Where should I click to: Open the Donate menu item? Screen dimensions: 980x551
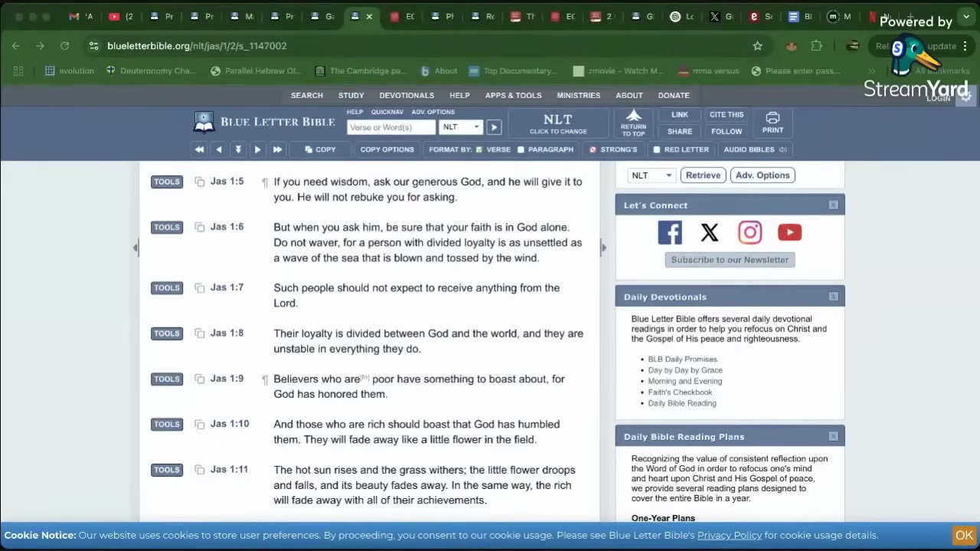tap(674, 96)
